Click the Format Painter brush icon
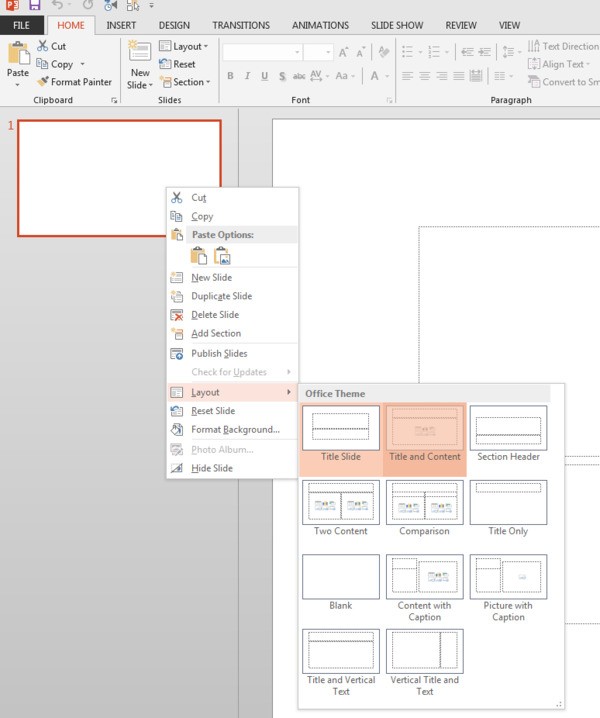Viewport: 600px width, 718px height. [43, 82]
